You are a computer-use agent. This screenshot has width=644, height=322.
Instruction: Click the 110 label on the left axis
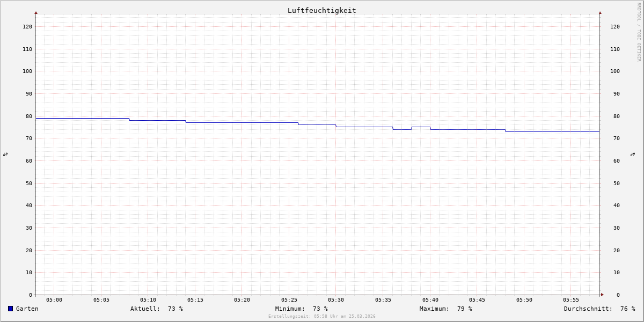(27, 49)
